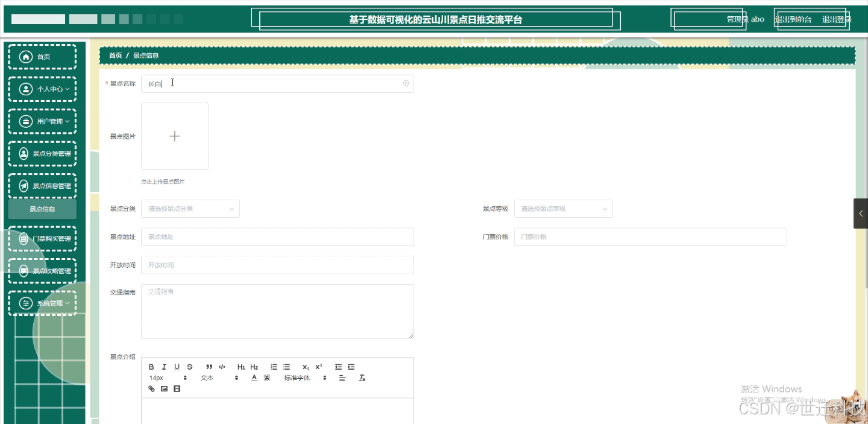868x424 pixels.
Task: Decrease indent in editor
Action: pyautogui.click(x=338, y=367)
